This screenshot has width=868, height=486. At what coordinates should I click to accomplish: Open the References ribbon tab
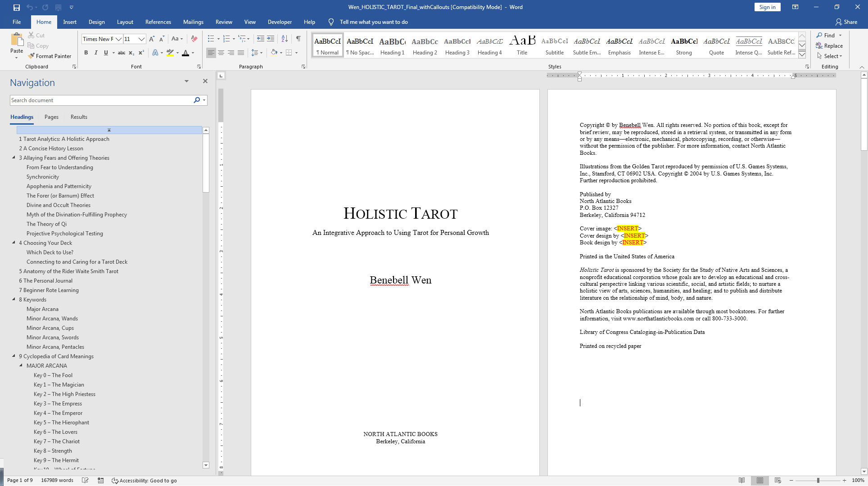[x=158, y=22]
